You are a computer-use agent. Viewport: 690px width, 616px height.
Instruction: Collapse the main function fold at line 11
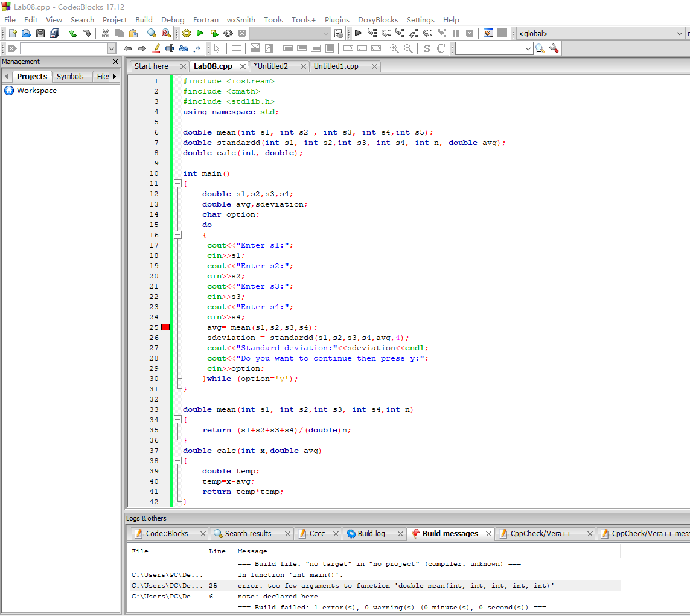point(177,184)
